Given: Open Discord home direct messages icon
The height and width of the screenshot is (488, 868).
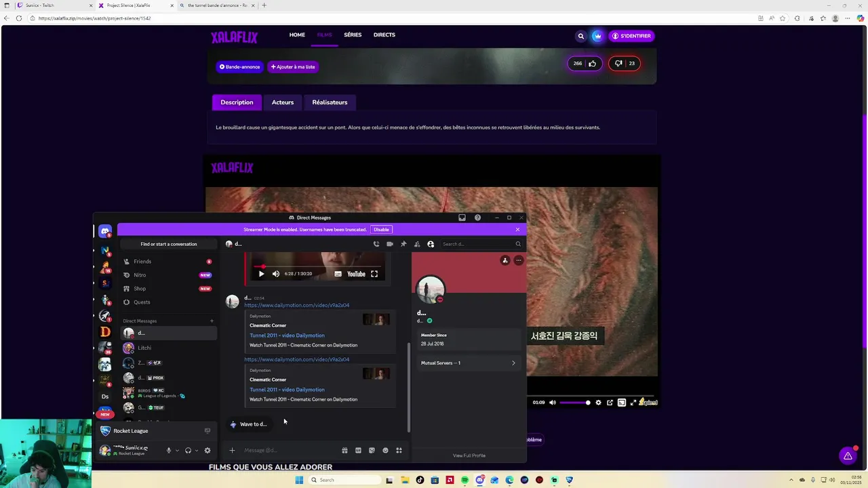Looking at the screenshot, I should pos(104,231).
